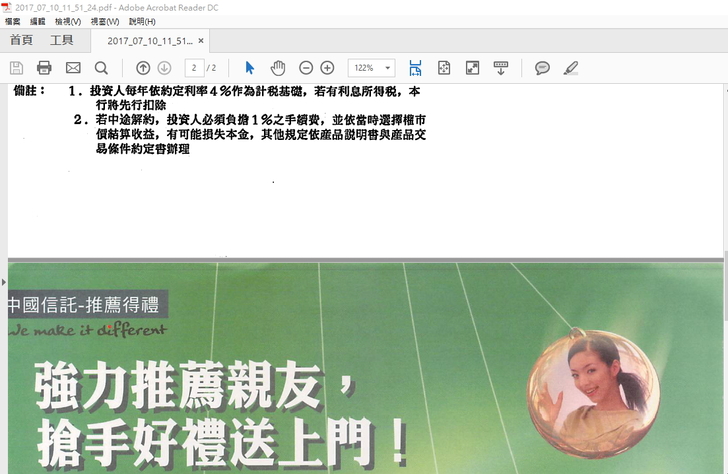This screenshot has width=728, height=474.
Task: Go to previous page arrow
Action: coord(143,68)
